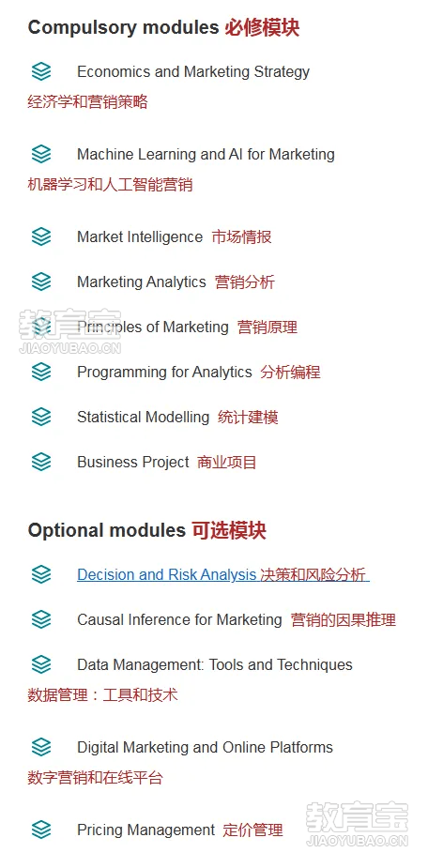Click the layers icon beside Programming for Analytics
This screenshot has height=868, width=428.
tap(41, 372)
